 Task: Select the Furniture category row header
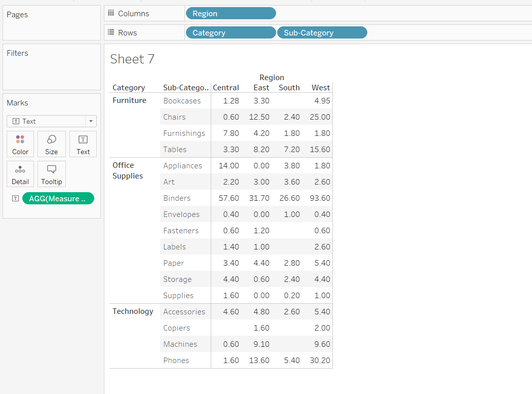pyautogui.click(x=130, y=100)
